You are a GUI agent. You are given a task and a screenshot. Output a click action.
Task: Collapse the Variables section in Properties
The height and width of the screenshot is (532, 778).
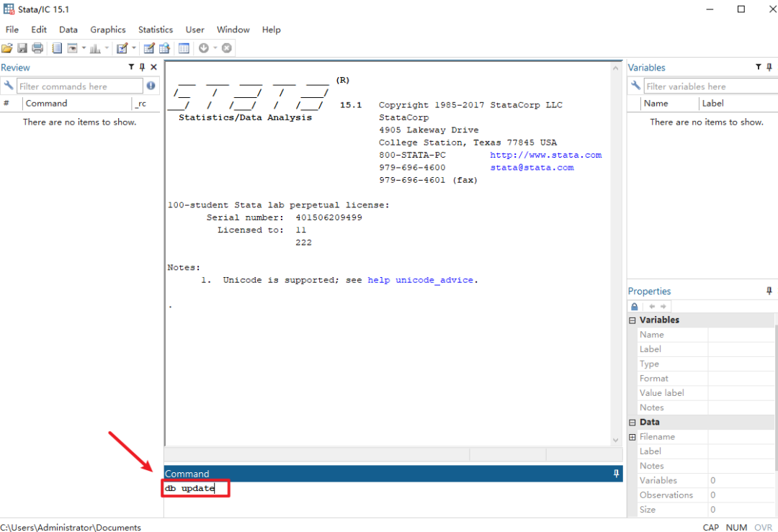click(632, 320)
